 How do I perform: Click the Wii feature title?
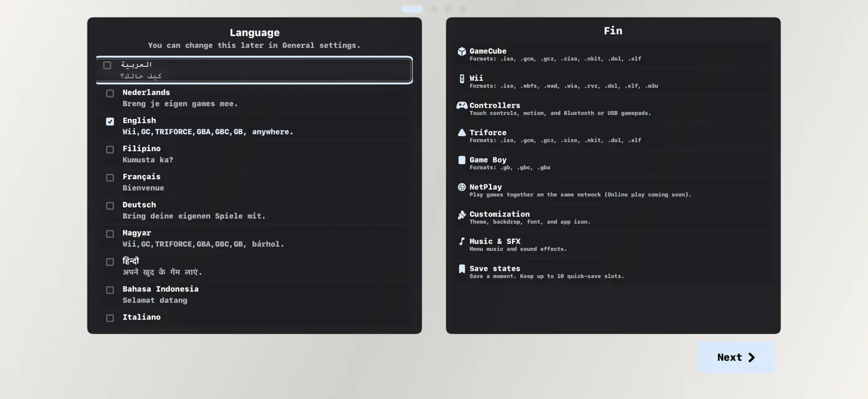tap(476, 78)
